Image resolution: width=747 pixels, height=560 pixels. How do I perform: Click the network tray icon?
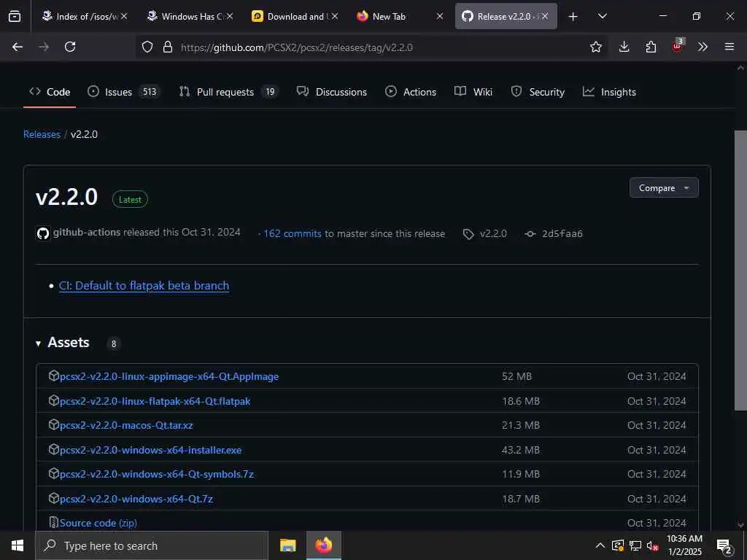tap(635, 545)
